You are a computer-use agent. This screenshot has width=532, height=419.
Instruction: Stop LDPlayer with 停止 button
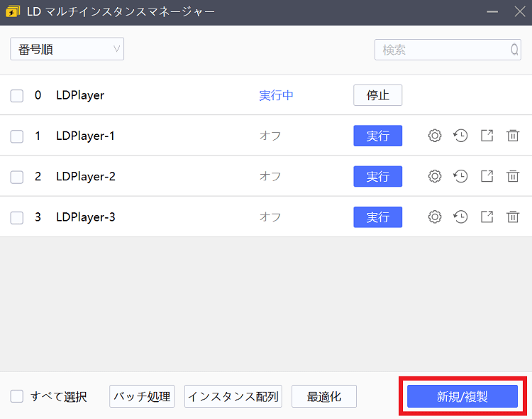377,95
